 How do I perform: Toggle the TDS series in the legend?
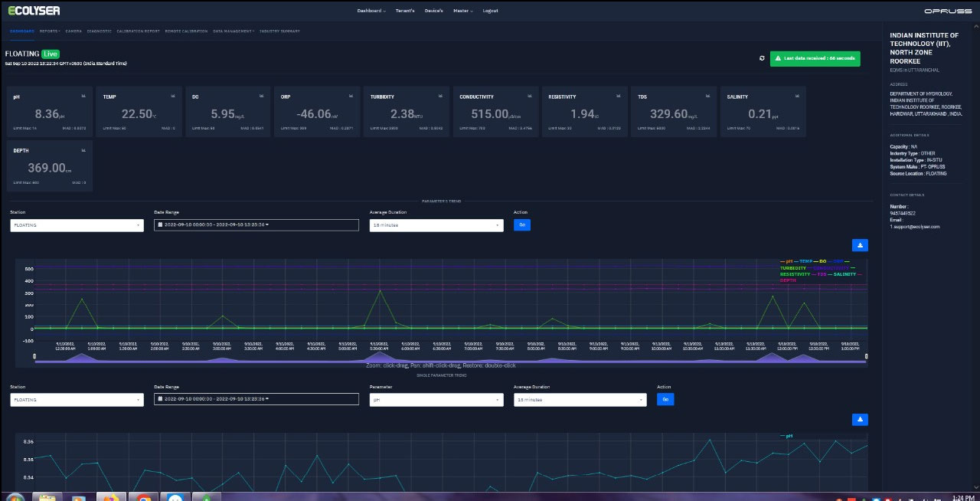(821, 274)
